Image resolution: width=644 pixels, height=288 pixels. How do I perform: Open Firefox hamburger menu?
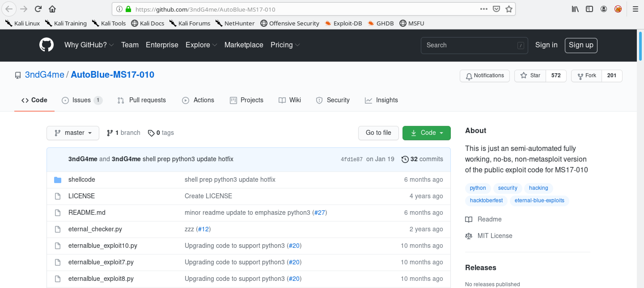[x=635, y=9]
